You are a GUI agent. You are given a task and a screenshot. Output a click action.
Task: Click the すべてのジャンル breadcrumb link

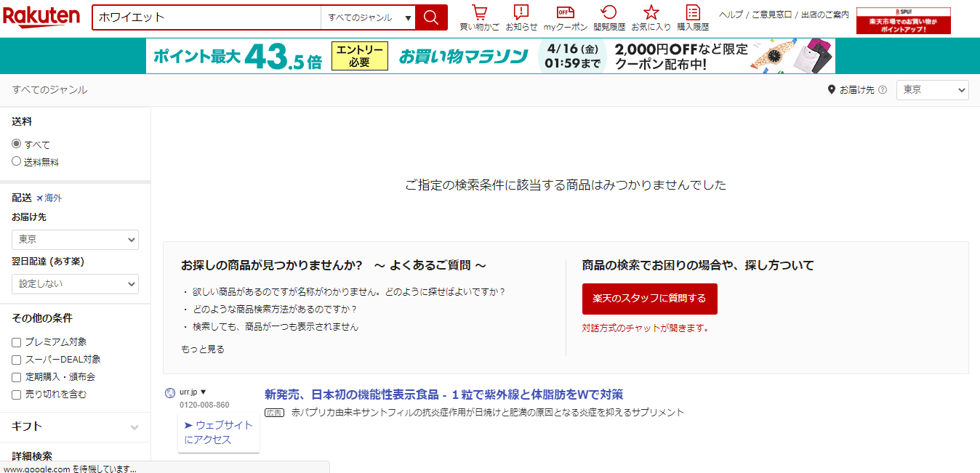pos(49,90)
